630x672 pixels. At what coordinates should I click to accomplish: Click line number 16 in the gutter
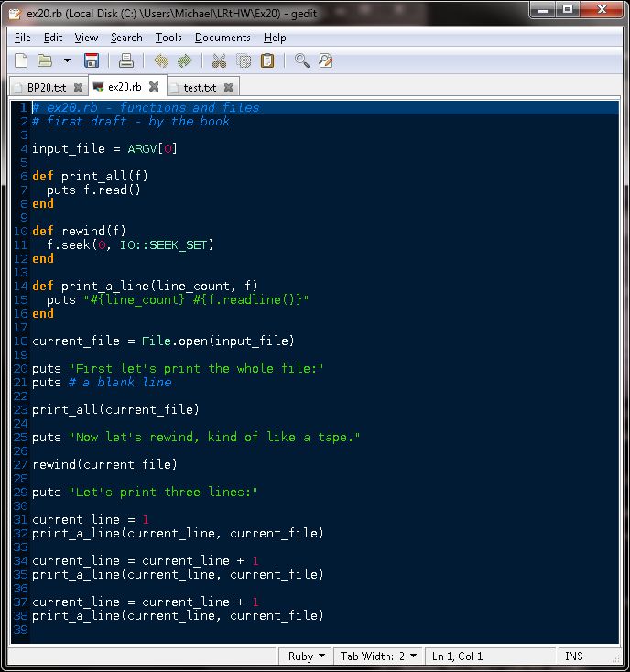coord(20,314)
